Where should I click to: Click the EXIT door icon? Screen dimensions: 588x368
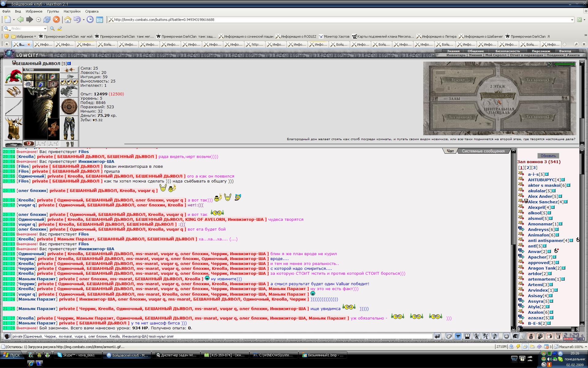[x=559, y=336]
